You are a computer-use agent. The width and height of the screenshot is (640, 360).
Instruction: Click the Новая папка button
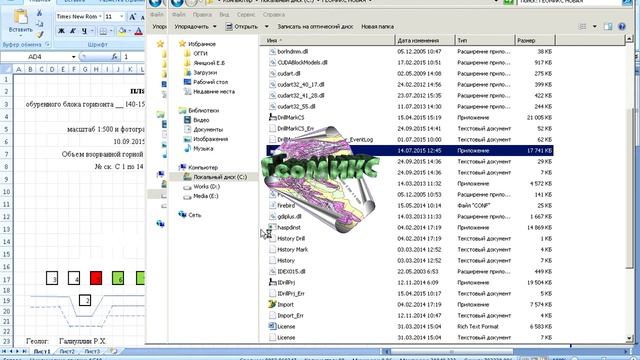[x=377, y=27]
